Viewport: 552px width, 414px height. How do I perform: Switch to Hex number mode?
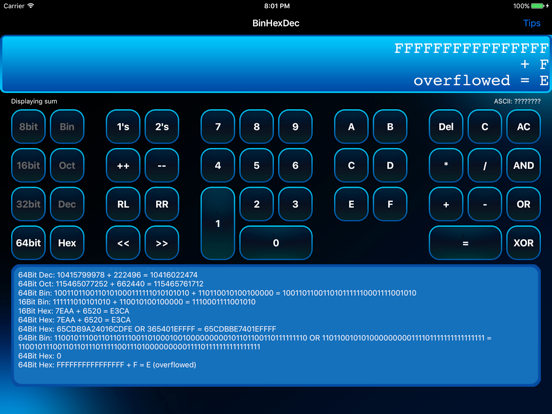coord(67,243)
